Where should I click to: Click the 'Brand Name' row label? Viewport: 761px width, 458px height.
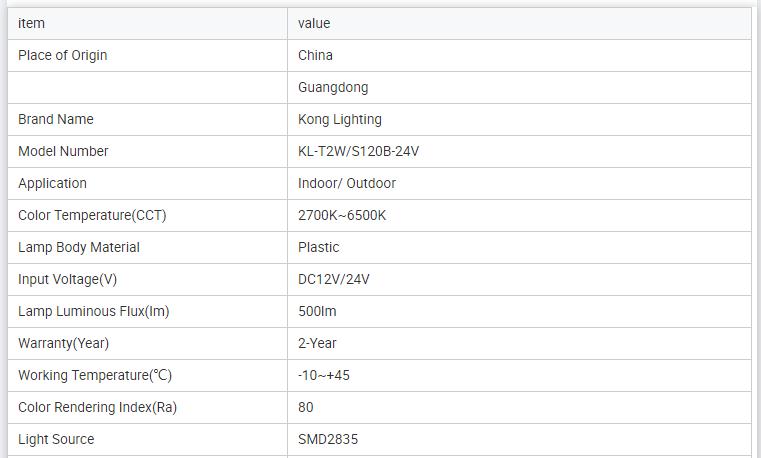click(x=56, y=119)
